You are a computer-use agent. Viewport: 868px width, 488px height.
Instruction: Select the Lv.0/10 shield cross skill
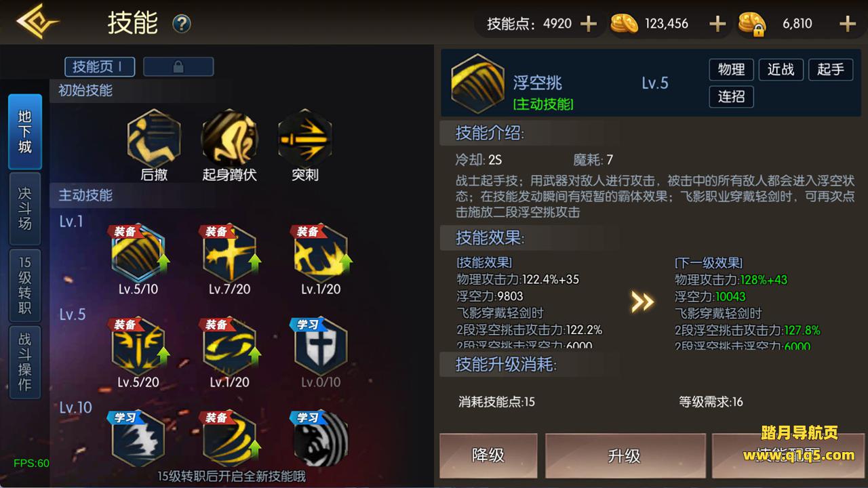pyautogui.click(x=321, y=346)
